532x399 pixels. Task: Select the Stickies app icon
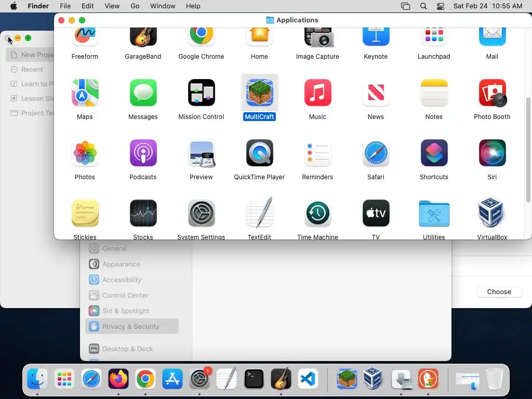click(x=85, y=213)
